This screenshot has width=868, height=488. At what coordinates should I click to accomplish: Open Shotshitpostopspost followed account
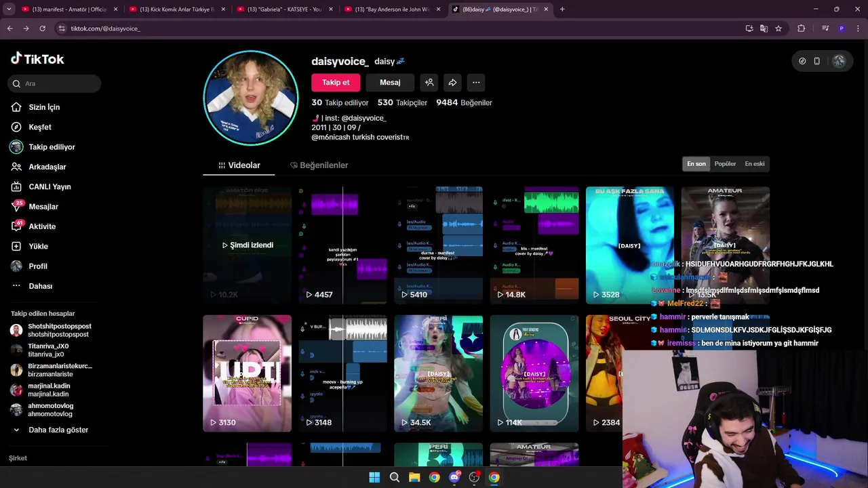coord(53,330)
